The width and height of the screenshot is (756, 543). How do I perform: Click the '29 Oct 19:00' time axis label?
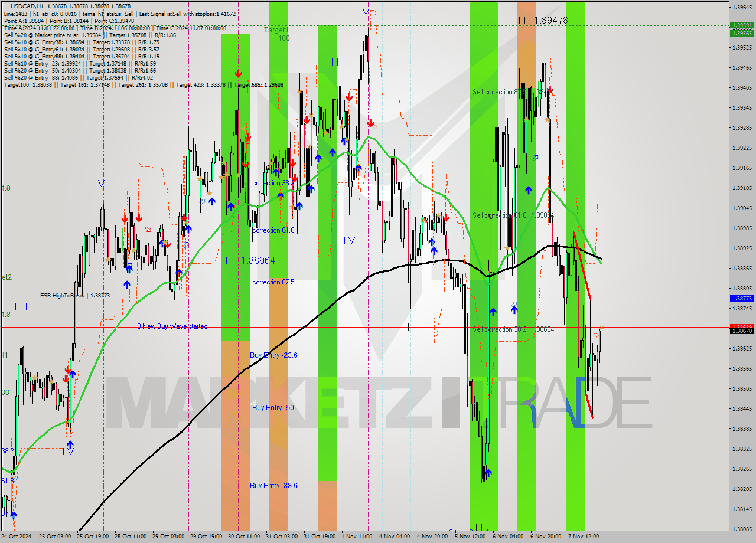[206, 537]
